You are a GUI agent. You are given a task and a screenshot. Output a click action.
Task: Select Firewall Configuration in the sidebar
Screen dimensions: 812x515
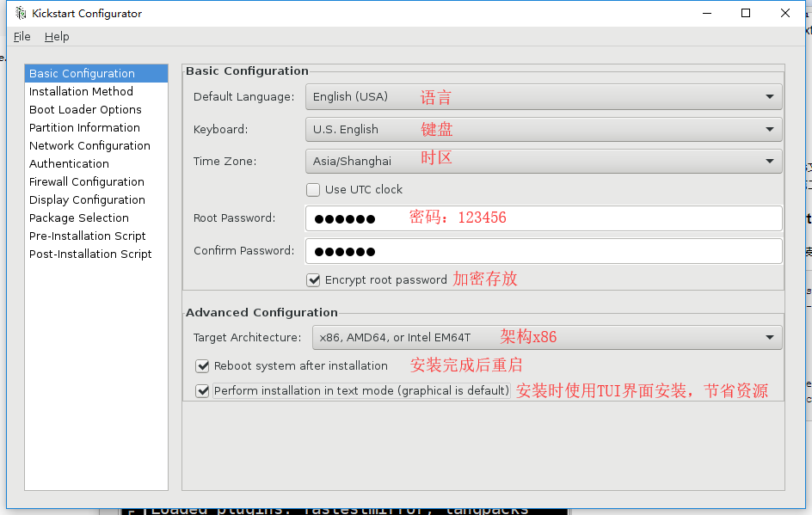coord(96,182)
